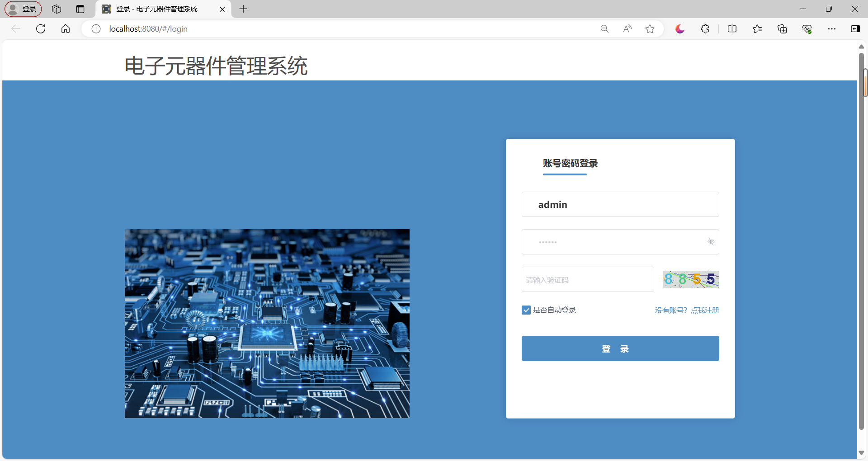
Task: Refresh the captcha image 8855
Action: coord(691,279)
